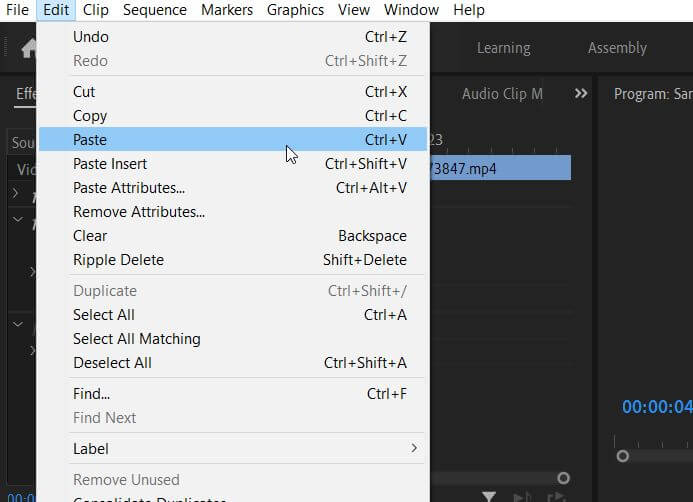Click Ripple Delete in the menu
The height and width of the screenshot is (502, 693).
click(x=118, y=260)
